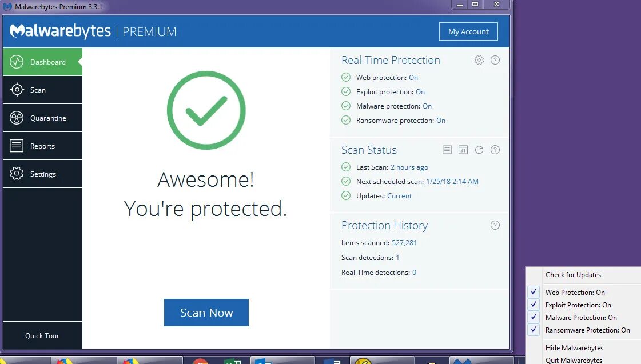Toggle Exploit protection On link
Image resolution: width=641 pixels, height=364 pixels.
(x=420, y=92)
